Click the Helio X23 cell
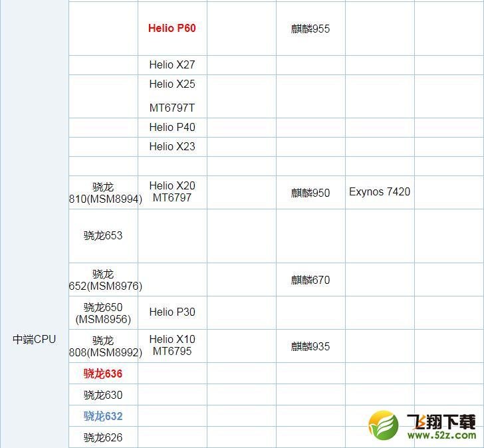Viewport: 484px width, 448px height. 172,146
